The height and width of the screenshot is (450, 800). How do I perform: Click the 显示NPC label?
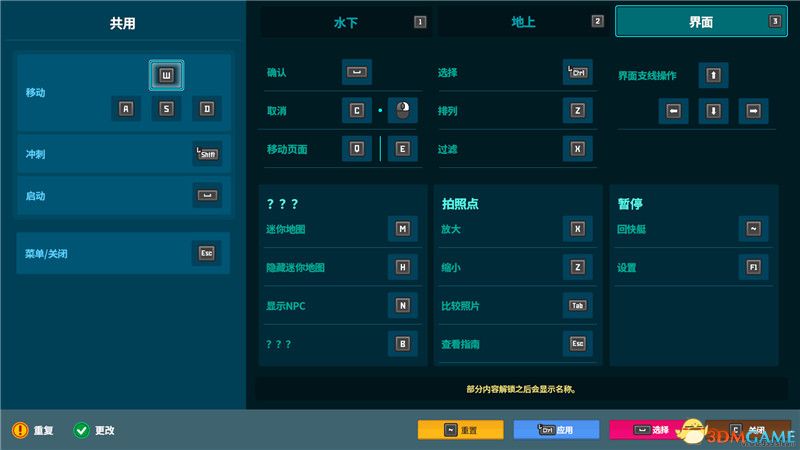click(286, 306)
